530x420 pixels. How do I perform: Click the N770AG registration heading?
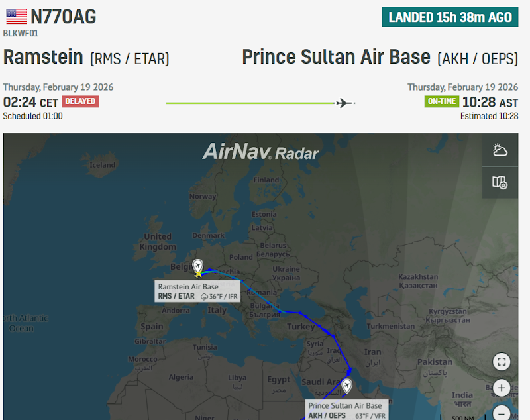64,17
